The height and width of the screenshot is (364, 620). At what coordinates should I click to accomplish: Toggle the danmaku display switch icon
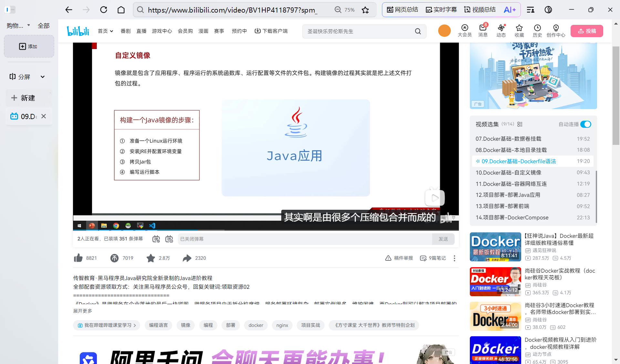tap(156, 239)
